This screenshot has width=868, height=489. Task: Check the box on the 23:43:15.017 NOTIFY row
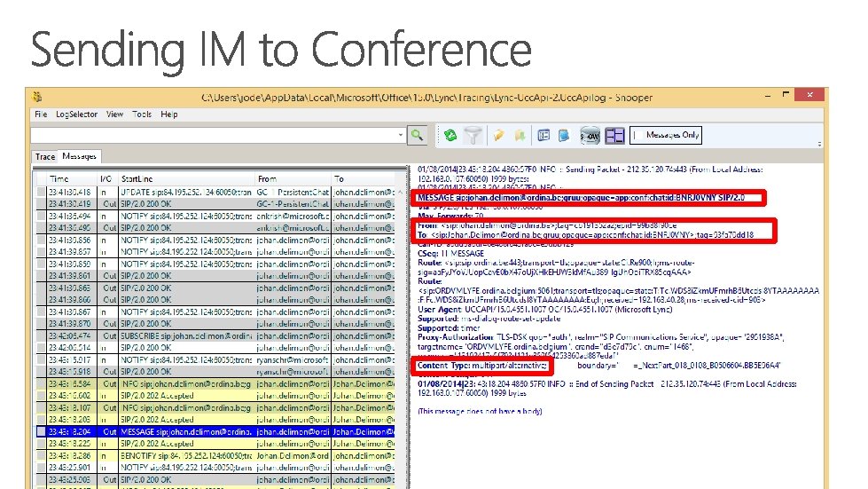tap(41, 360)
